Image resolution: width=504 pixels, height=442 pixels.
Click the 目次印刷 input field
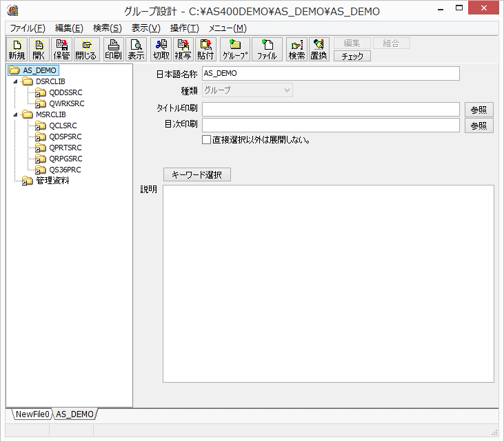tap(331, 125)
